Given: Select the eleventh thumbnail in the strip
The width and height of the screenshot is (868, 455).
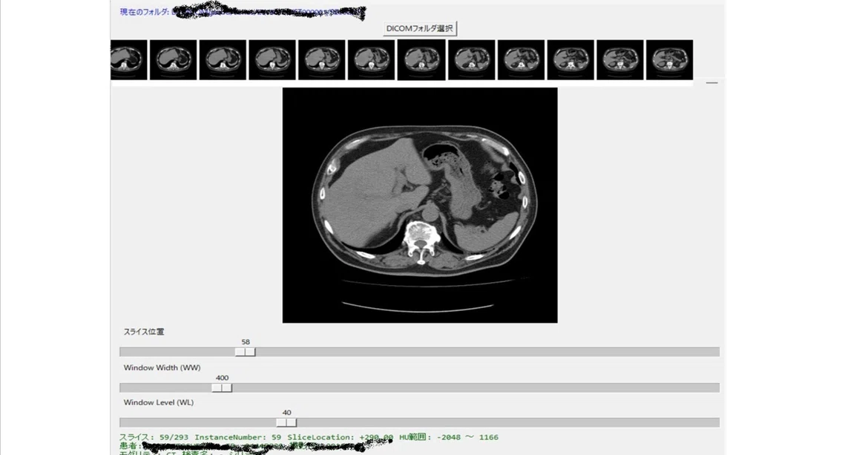Looking at the screenshot, I should coord(620,60).
